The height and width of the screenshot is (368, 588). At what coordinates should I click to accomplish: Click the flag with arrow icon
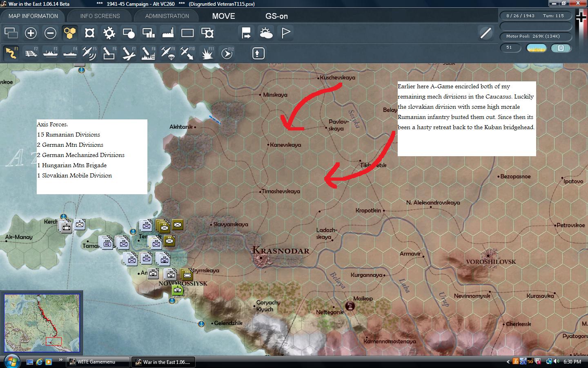tap(246, 33)
